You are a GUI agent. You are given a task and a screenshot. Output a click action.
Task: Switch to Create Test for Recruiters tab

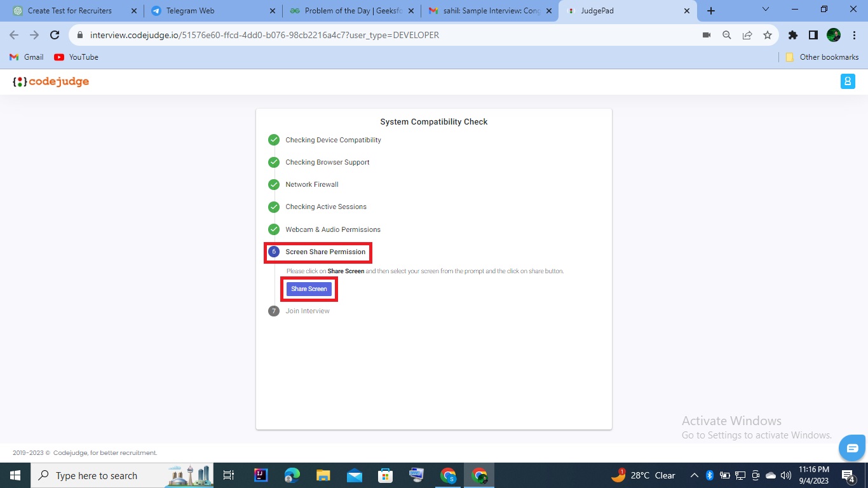(74, 11)
